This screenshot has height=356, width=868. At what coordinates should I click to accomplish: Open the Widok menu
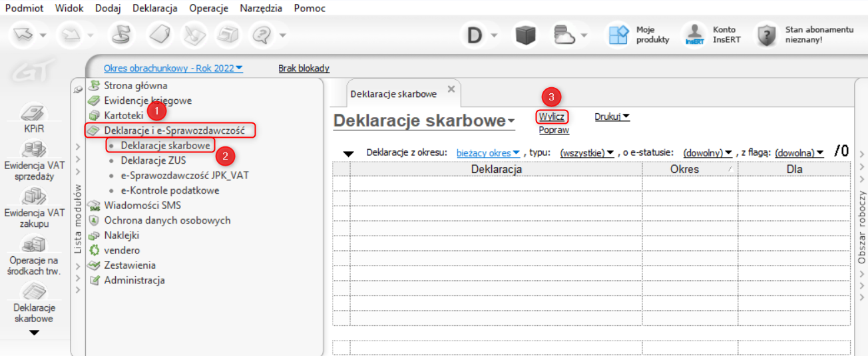70,8
